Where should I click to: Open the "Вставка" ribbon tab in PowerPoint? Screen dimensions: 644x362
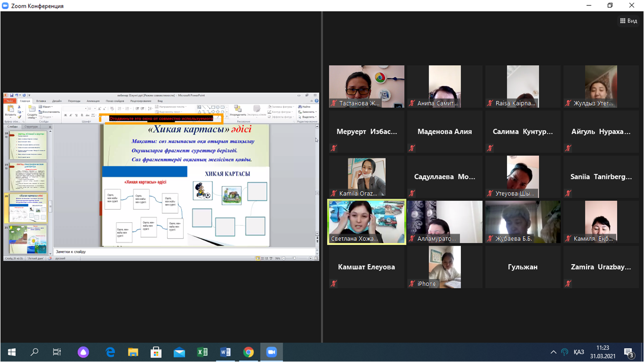click(41, 101)
